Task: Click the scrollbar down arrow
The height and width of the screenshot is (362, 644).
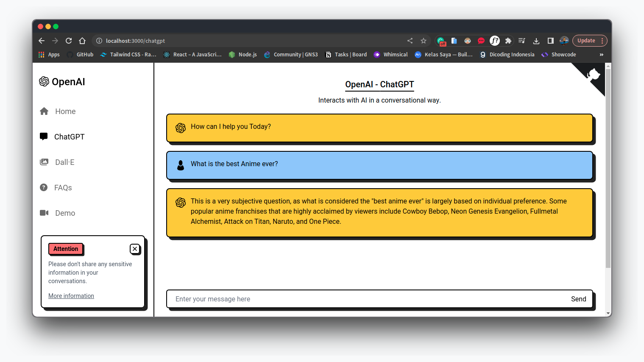Action: [x=608, y=314]
